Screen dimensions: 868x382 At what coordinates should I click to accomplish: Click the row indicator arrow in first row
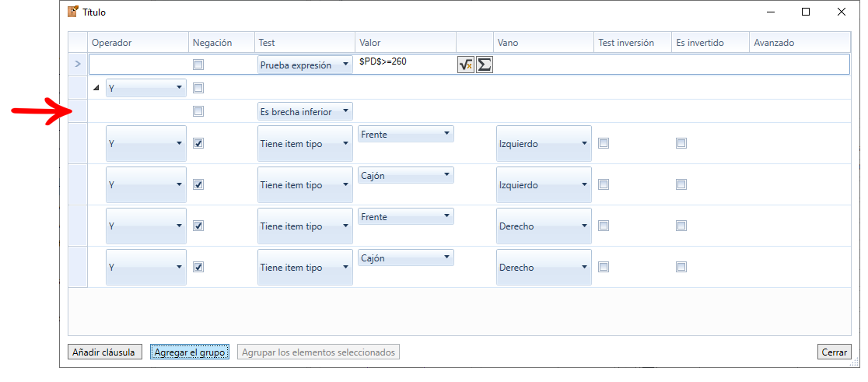[x=78, y=64]
